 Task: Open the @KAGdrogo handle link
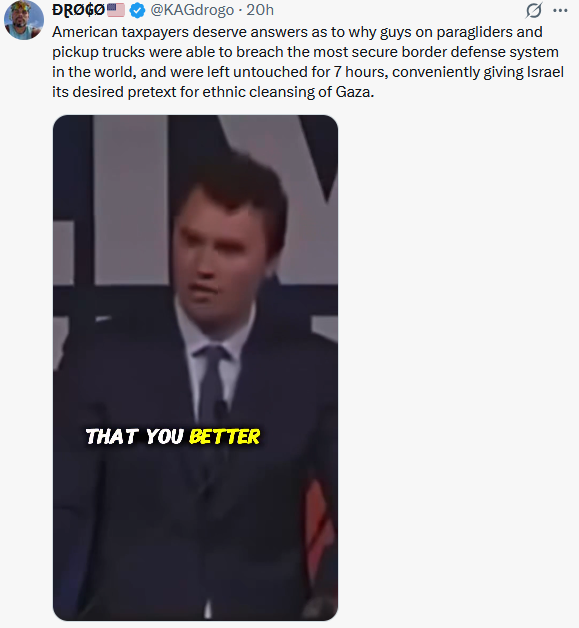(192, 10)
